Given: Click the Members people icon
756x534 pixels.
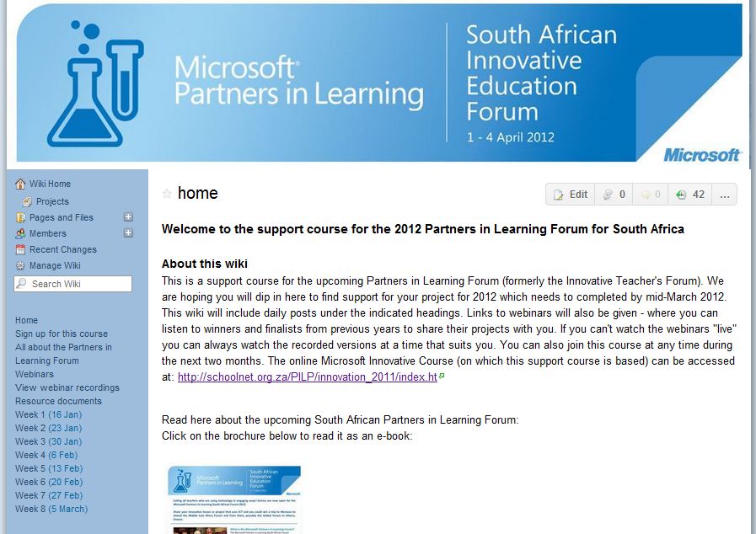Looking at the screenshot, I should click(x=21, y=233).
